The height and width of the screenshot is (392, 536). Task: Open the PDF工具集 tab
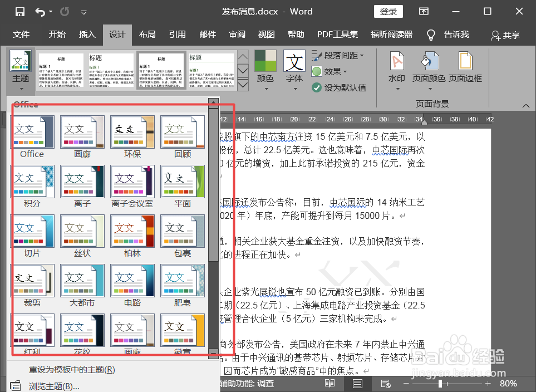(x=337, y=34)
